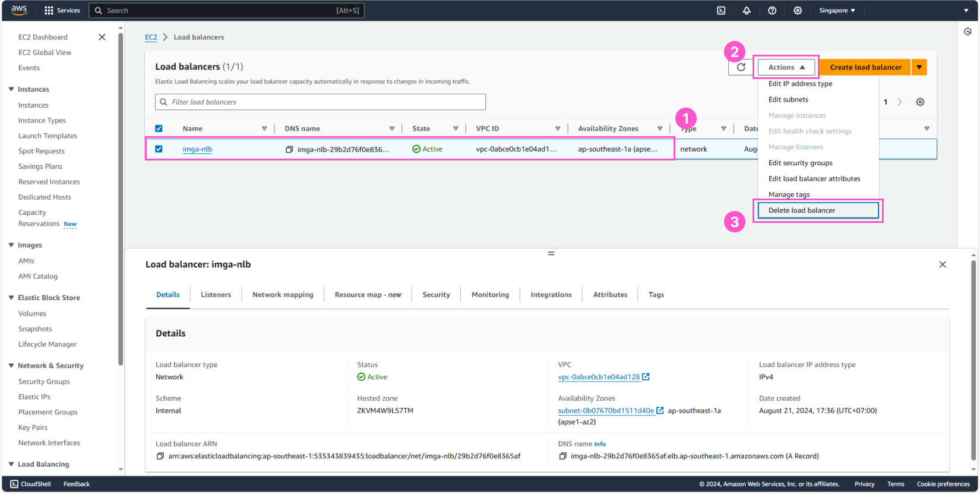The image size is (980, 494).
Task: Click the Filter load balancers field
Action: tap(321, 102)
